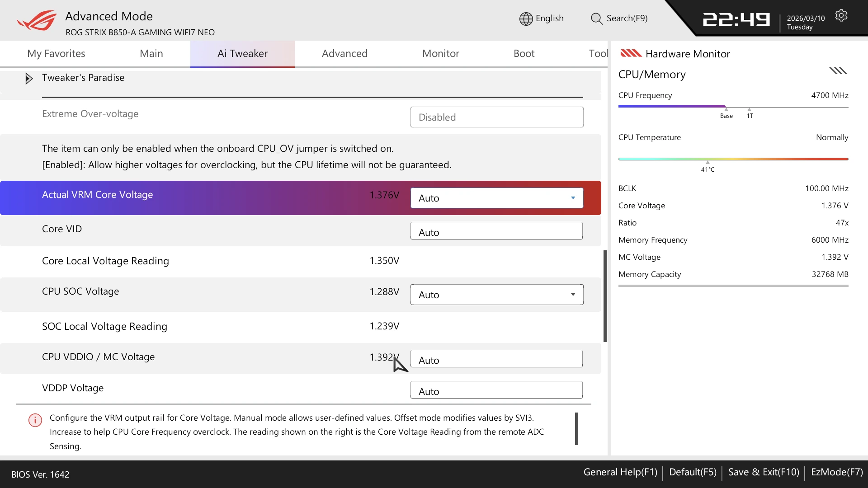Click the Hardware Monitor stripes icon
Viewport: 868px width, 488px height.
click(x=631, y=54)
